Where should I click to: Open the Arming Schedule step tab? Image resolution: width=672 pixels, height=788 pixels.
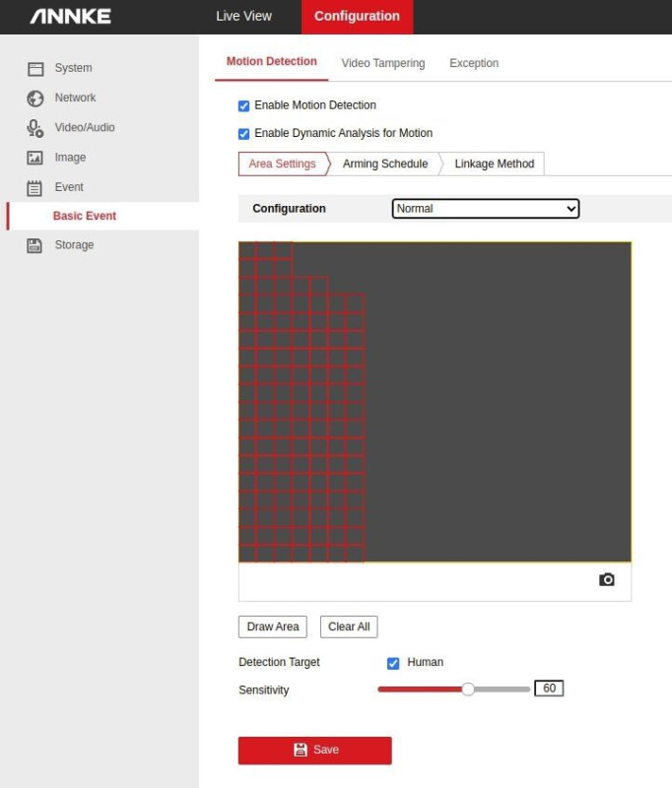click(385, 164)
